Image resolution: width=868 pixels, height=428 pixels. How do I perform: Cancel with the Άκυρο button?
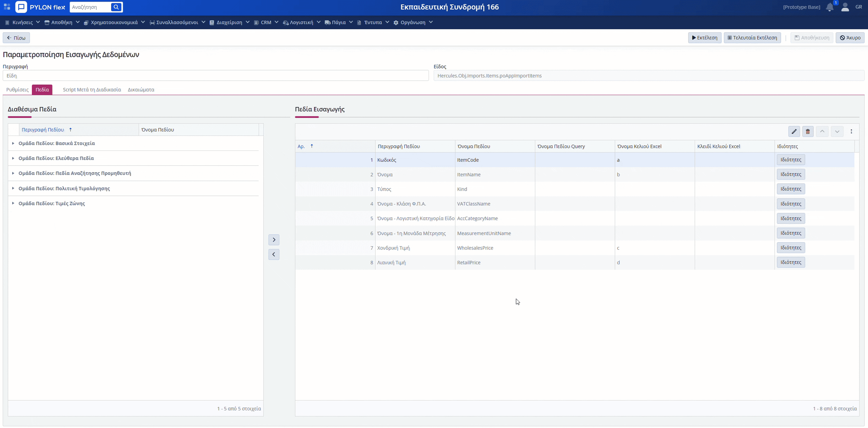pos(850,38)
